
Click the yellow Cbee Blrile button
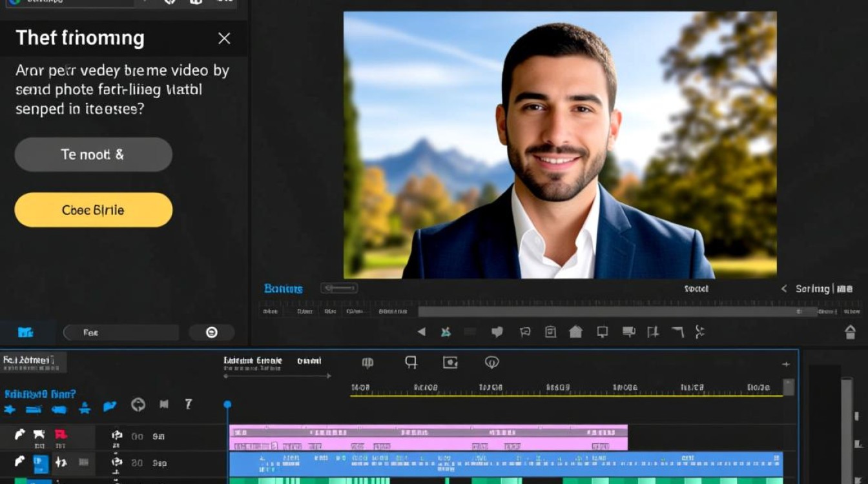(94, 210)
